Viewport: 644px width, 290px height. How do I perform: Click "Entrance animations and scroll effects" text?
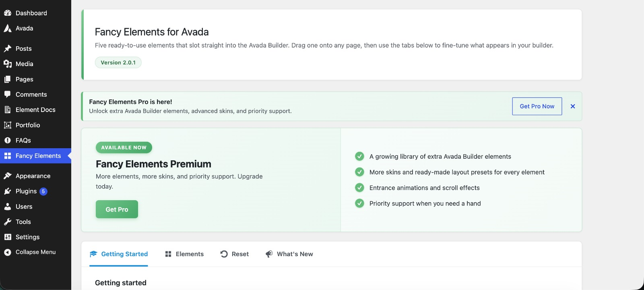[425, 188]
